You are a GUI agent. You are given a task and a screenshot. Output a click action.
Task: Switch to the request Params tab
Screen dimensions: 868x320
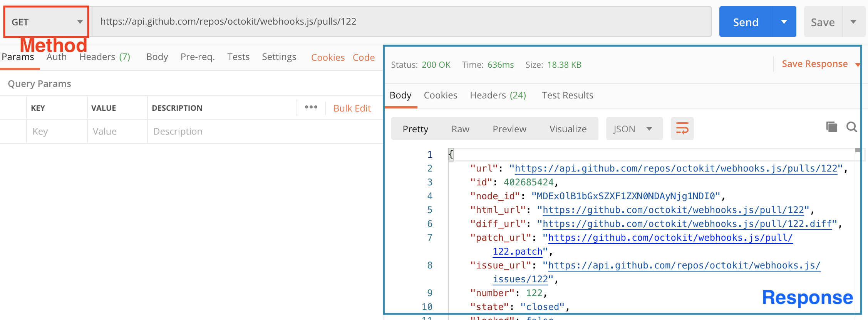[18, 57]
